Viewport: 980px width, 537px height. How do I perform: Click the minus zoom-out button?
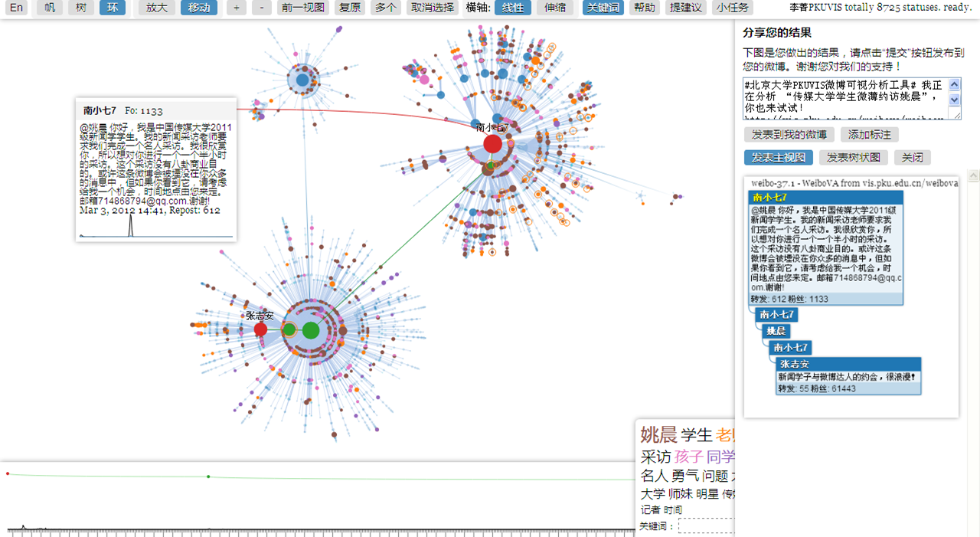click(x=262, y=8)
